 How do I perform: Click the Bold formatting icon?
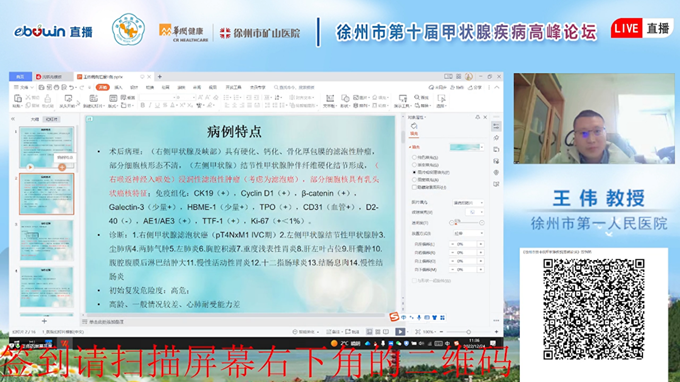pos(142,105)
